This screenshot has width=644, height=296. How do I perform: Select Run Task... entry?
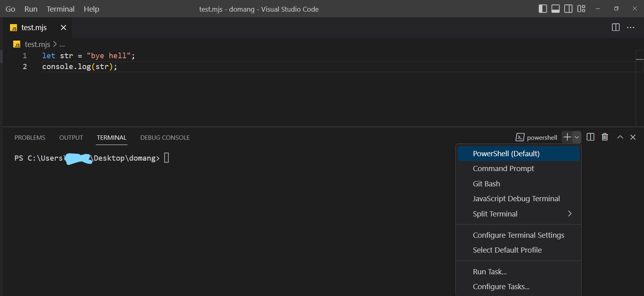[x=518, y=272]
